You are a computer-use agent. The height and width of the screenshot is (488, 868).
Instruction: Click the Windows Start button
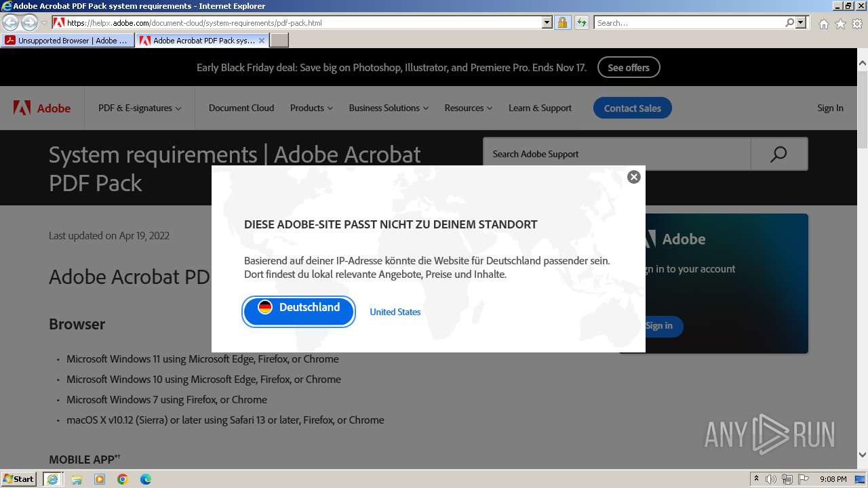coord(19,479)
